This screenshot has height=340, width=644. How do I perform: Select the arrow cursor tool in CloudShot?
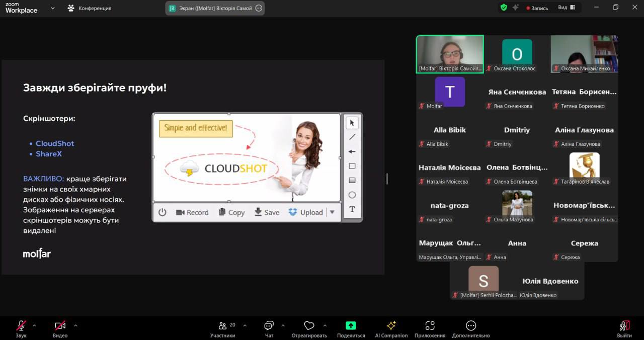[x=352, y=123]
